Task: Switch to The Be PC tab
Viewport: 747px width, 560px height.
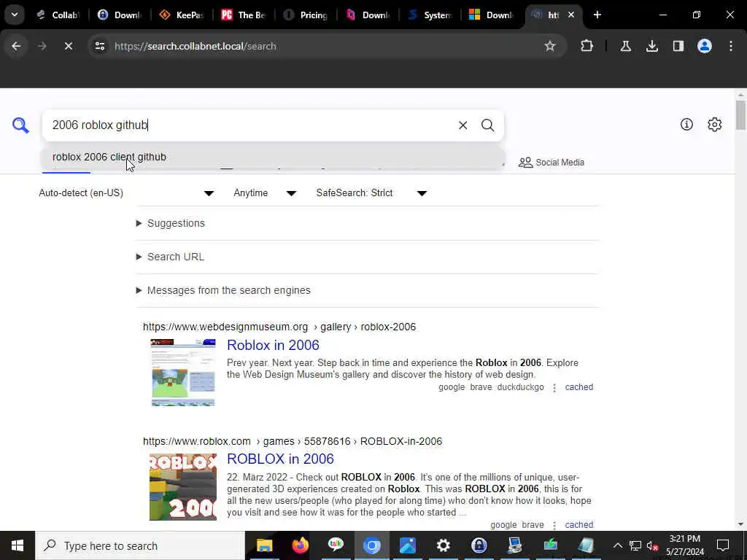Action: (243, 15)
